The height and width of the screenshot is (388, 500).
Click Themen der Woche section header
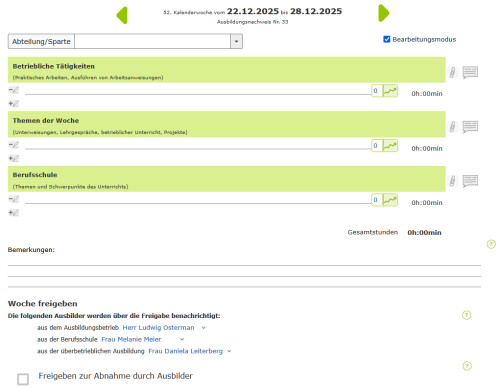(227, 124)
